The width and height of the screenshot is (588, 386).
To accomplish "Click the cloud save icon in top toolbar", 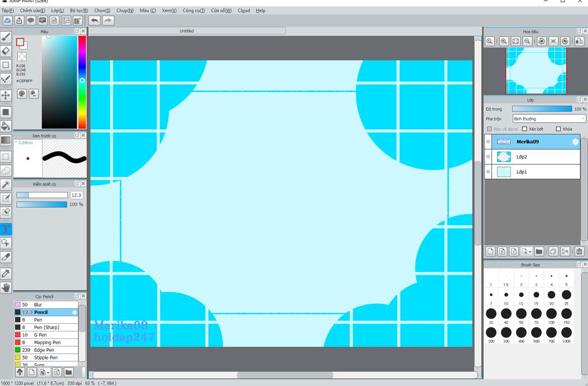I will point(7,21).
